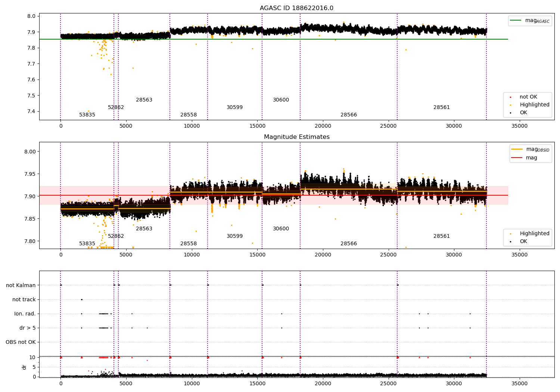Click the 'Ion. rad.' axis label
560x392 pixels.
tap(25, 314)
